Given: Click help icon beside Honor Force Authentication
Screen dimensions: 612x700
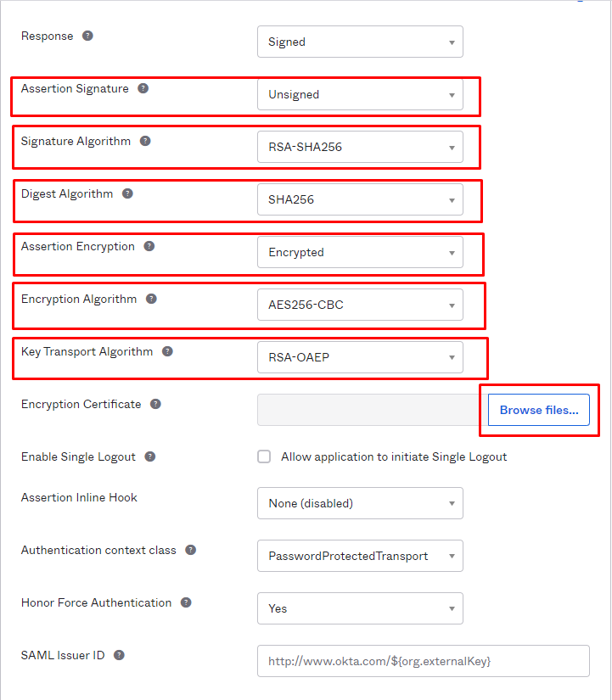Looking at the screenshot, I should [186, 602].
